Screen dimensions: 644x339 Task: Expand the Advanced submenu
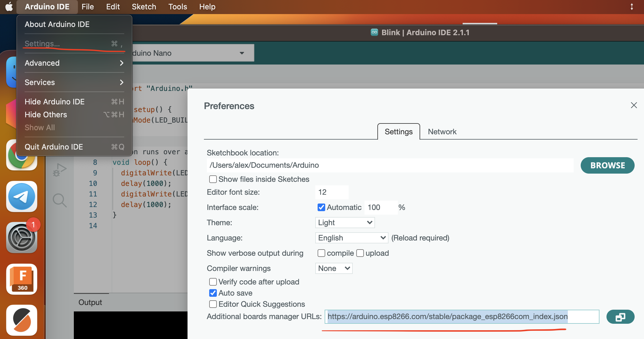(x=74, y=63)
